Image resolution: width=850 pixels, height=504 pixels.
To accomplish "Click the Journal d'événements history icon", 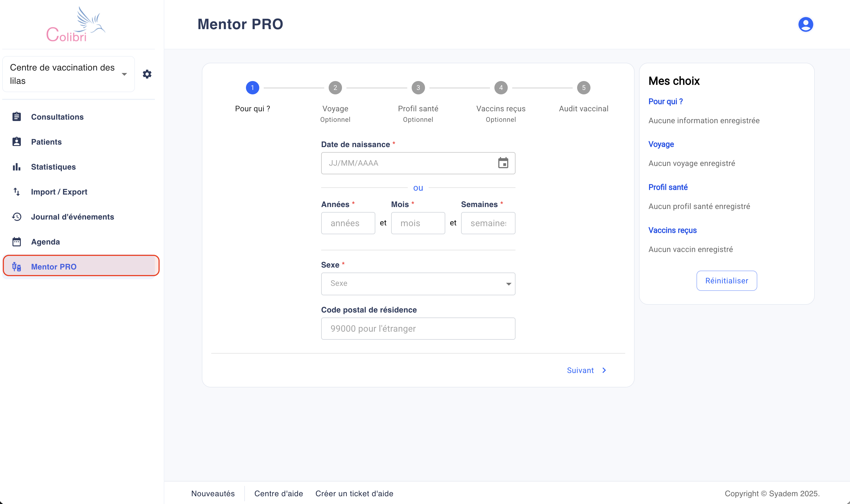I will point(17,217).
